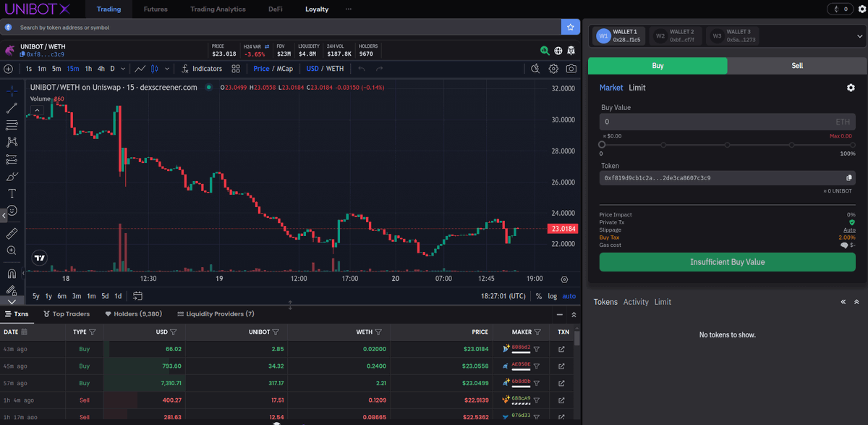
Task: Select Wallet 2
Action: pyautogui.click(x=674, y=35)
